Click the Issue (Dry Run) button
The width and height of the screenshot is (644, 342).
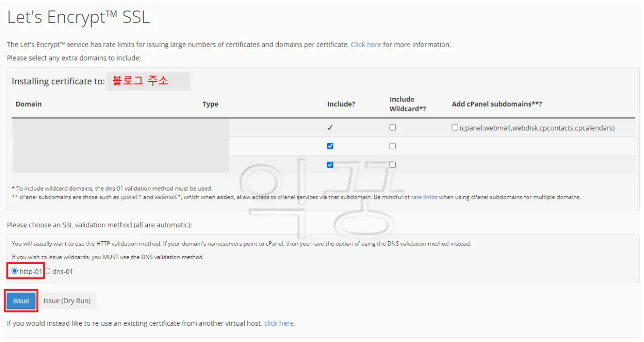point(68,300)
